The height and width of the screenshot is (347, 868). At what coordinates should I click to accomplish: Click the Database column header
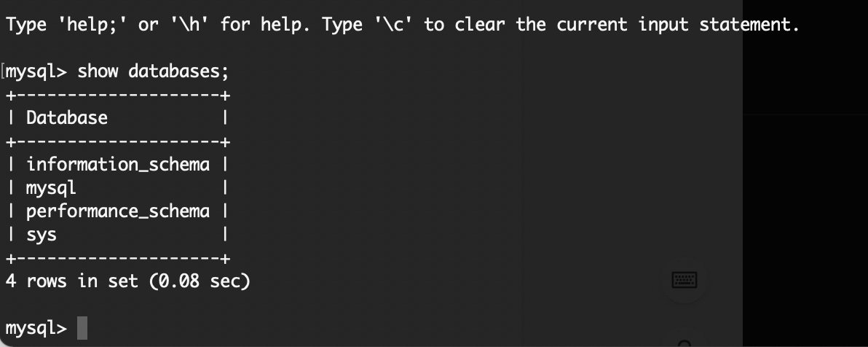[67, 117]
